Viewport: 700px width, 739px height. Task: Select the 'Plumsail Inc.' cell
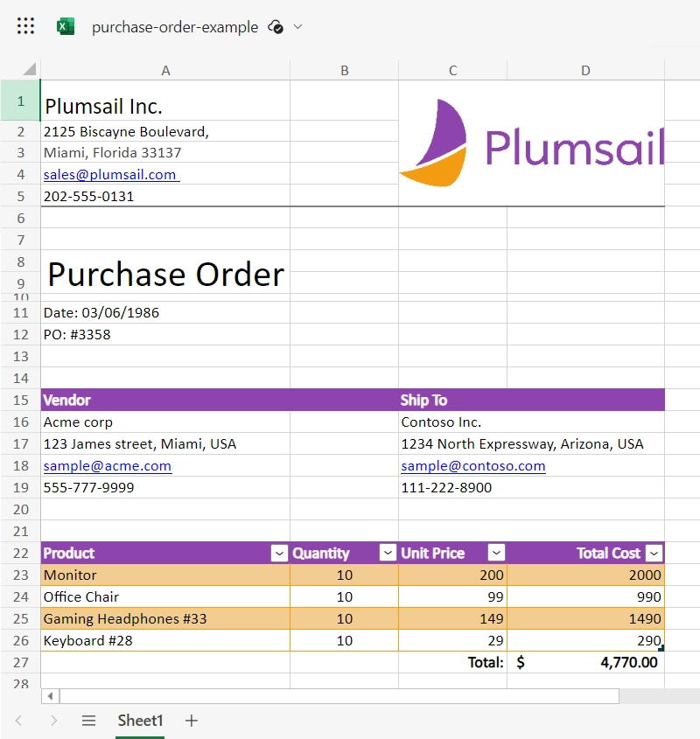coord(165,101)
